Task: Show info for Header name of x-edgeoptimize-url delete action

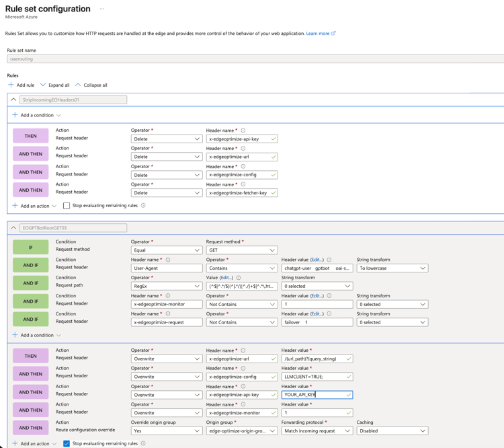Action: point(243,149)
